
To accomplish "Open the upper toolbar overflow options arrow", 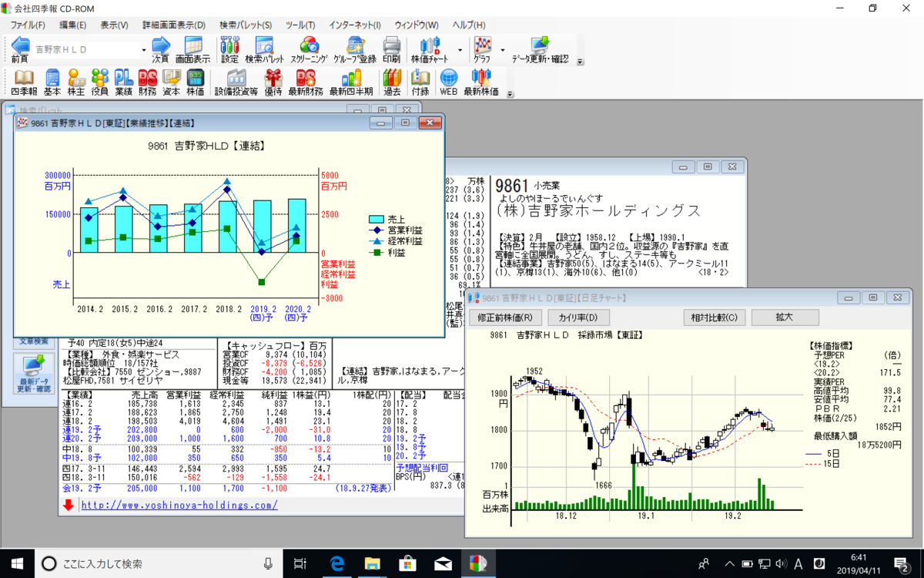I will point(580,62).
